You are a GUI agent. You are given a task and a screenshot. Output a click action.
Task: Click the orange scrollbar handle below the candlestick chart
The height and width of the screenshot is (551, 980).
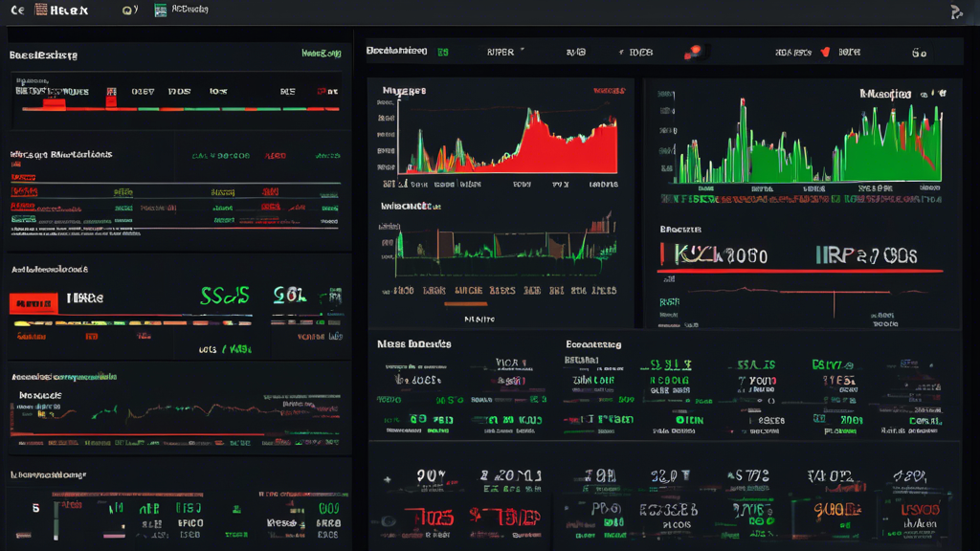click(466, 304)
